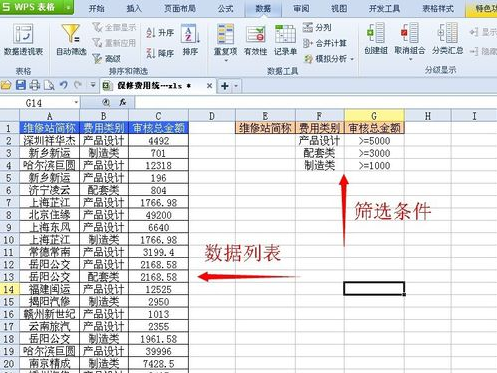Image resolution: width=497 pixels, height=373 pixels.
Task: Click the save disk icon
Action: [21, 86]
